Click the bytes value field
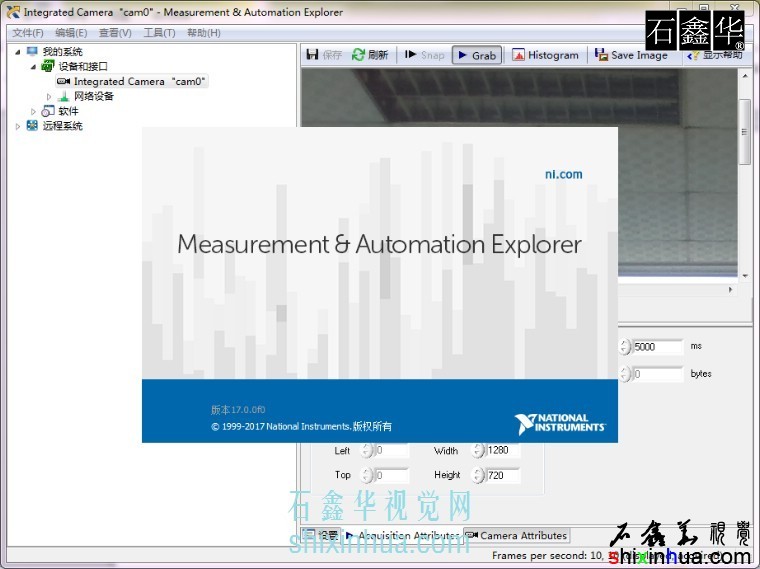The image size is (760, 569). pos(658,374)
